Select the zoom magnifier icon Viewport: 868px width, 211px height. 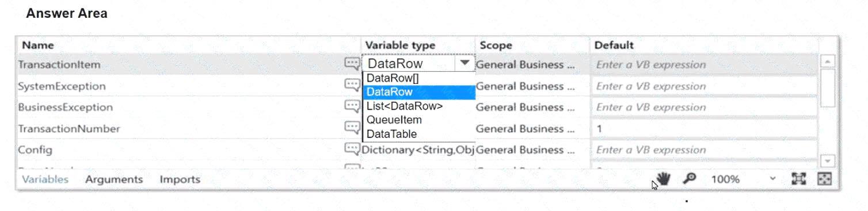(x=689, y=179)
